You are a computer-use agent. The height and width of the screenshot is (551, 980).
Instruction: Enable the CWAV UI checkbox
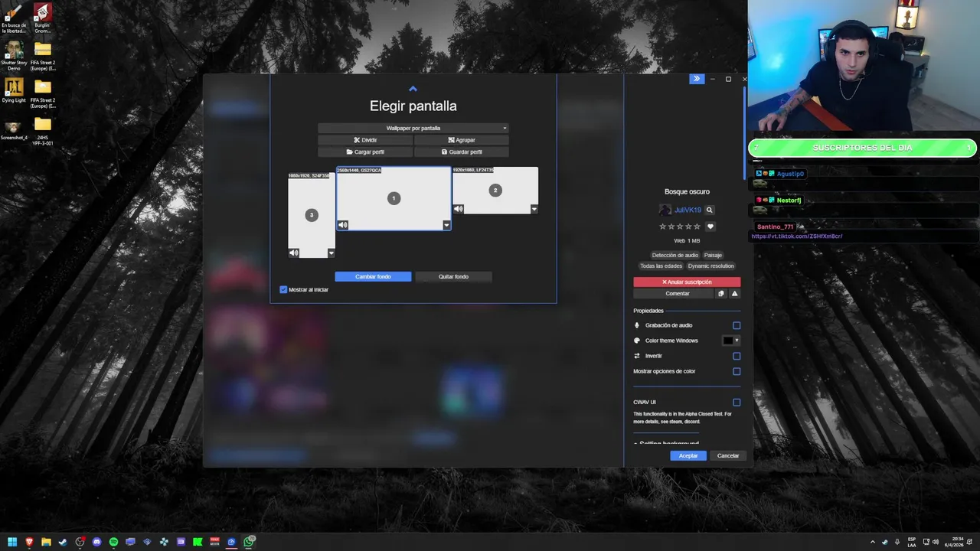[737, 402]
